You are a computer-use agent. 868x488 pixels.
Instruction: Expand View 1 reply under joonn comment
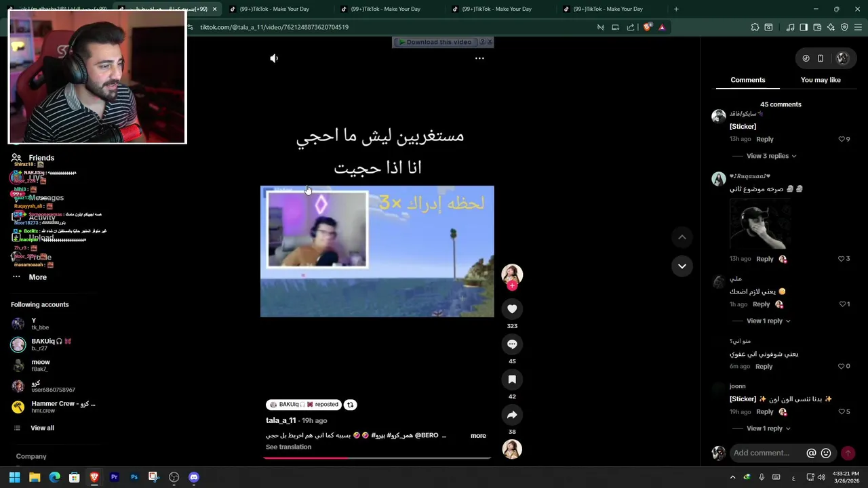(x=768, y=428)
